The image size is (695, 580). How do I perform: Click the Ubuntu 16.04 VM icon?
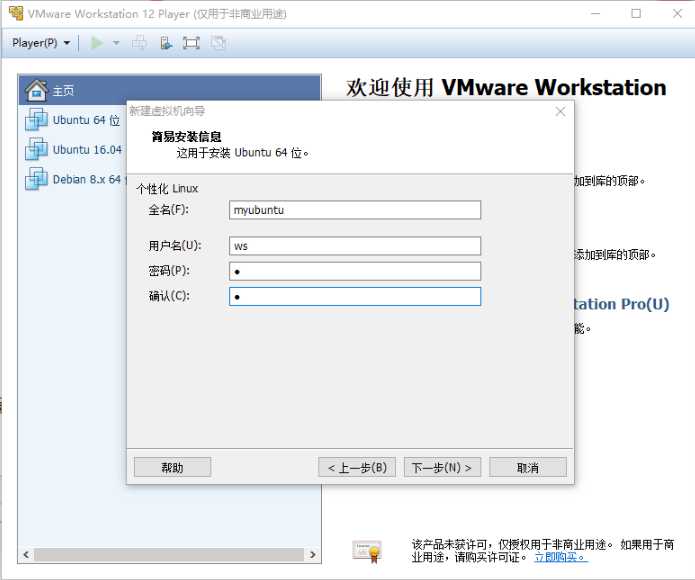(x=36, y=149)
